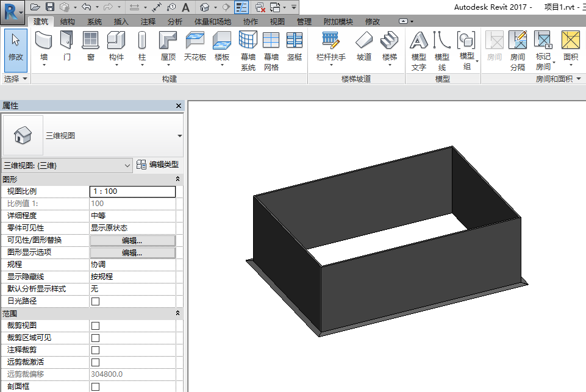Switch to the 注释 ribbon tab
The image size is (586, 392).
pyautogui.click(x=148, y=22)
